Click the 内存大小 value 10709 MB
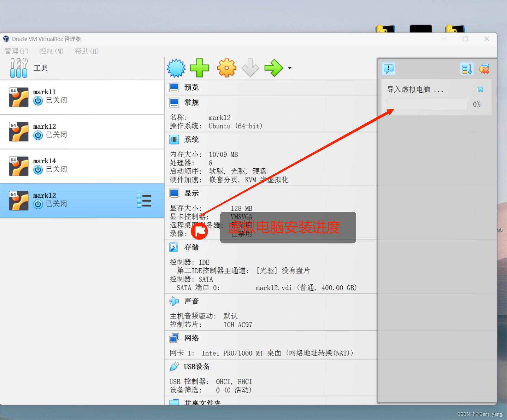 pos(223,155)
